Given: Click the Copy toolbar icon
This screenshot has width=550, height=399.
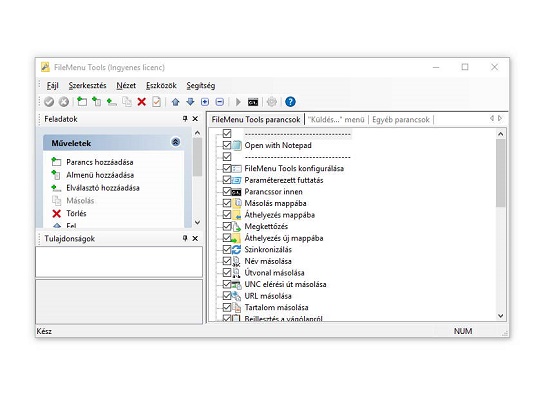Looking at the screenshot, I should coord(127,102).
